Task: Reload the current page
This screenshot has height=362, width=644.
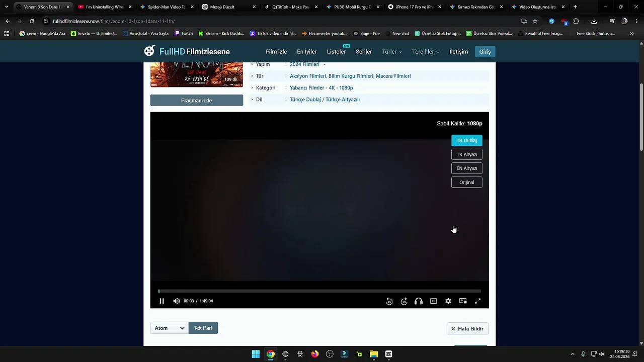Action: click(32, 21)
